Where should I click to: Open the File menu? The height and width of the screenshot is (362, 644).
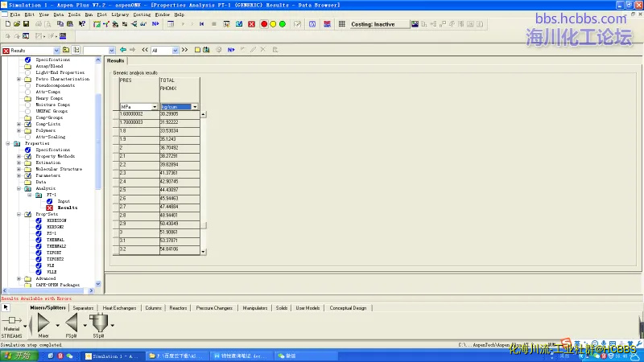[x=14, y=14]
